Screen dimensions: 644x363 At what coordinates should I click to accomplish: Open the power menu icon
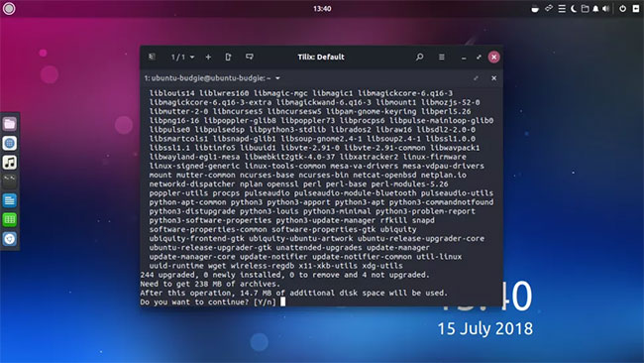point(622,9)
